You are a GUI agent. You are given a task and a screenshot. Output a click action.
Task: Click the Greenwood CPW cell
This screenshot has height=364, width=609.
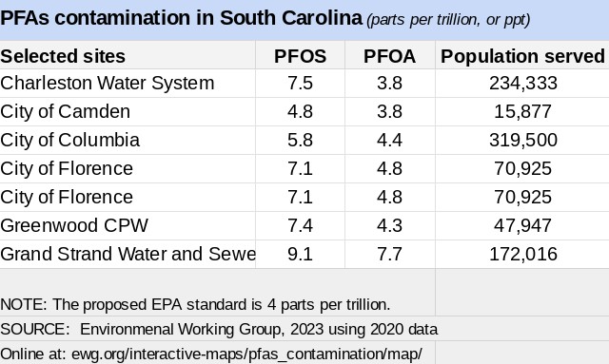tap(128, 225)
